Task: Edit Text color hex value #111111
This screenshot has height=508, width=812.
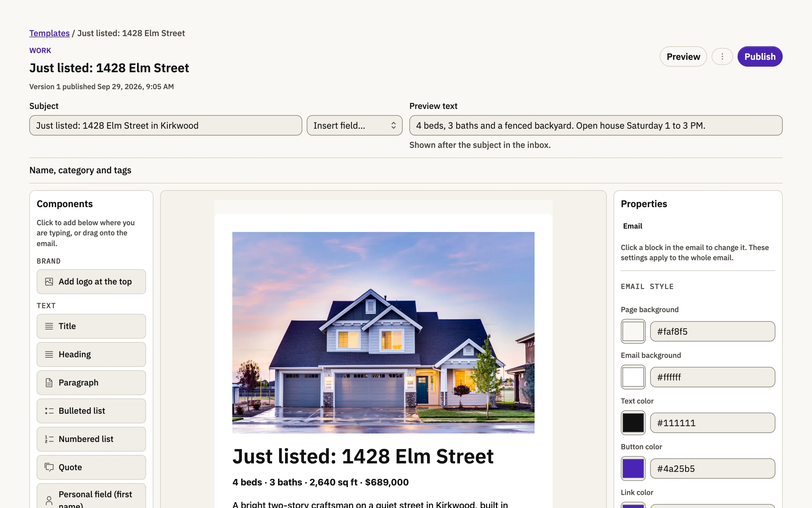Action: point(712,423)
